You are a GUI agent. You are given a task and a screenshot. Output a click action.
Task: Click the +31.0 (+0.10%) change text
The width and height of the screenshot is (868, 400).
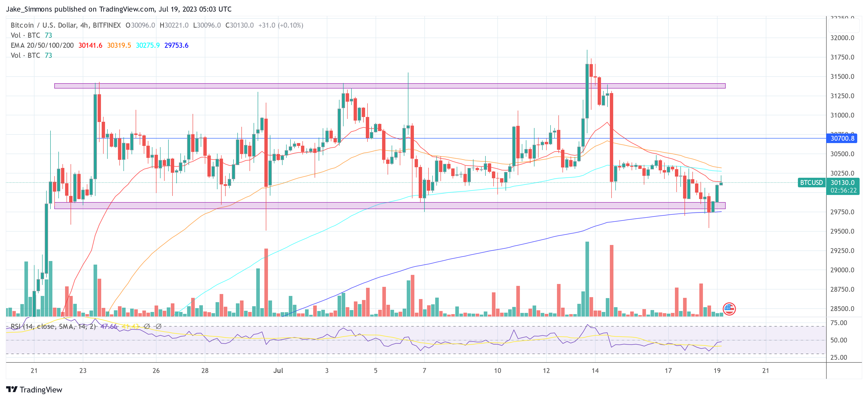281,25
